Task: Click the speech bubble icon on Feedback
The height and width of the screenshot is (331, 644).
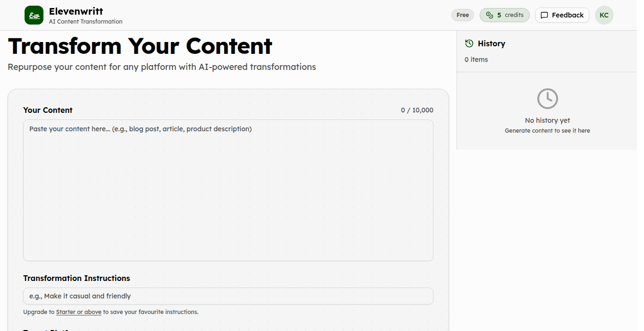Action: (544, 15)
